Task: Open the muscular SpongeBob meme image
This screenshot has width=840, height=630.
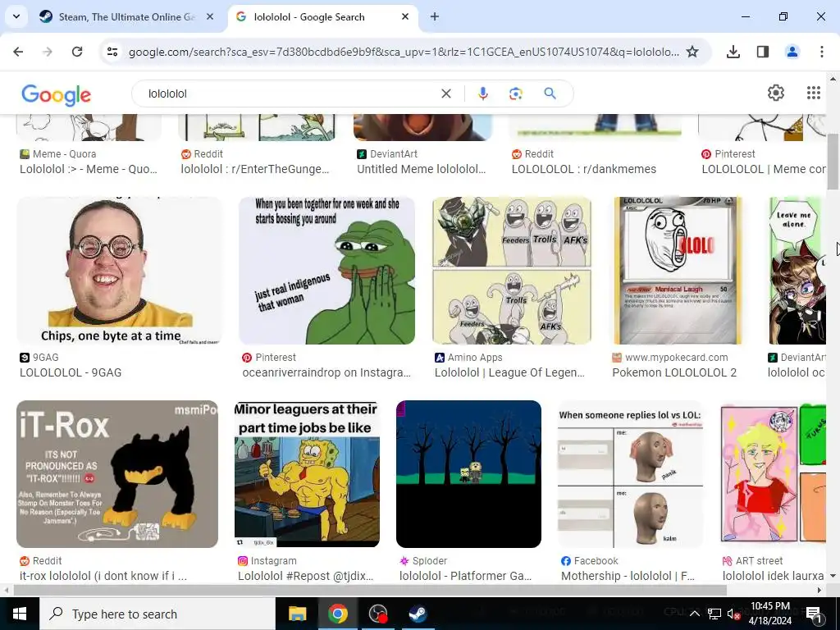Action: (x=307, y=474)
